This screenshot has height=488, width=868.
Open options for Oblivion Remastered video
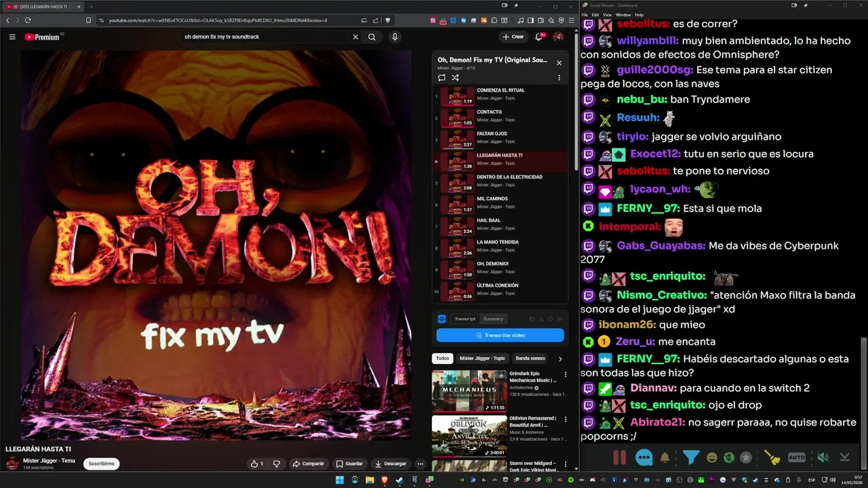click(566, 420)
